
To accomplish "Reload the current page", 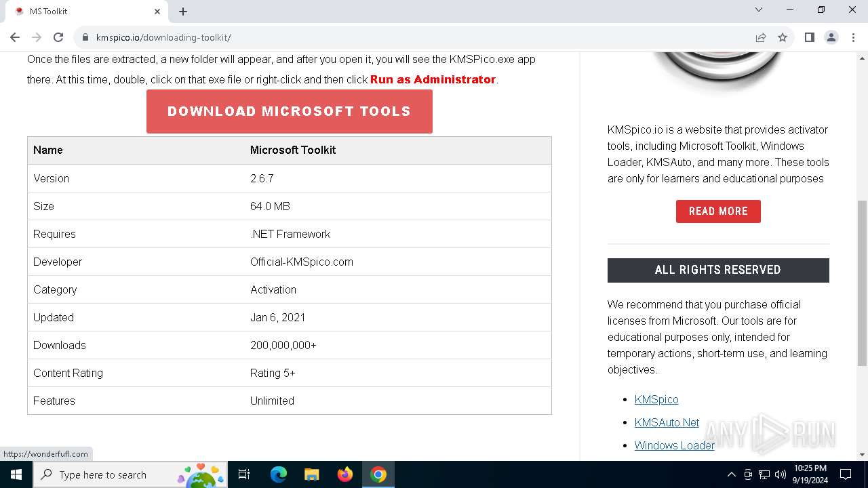I will tap(58, 37).
